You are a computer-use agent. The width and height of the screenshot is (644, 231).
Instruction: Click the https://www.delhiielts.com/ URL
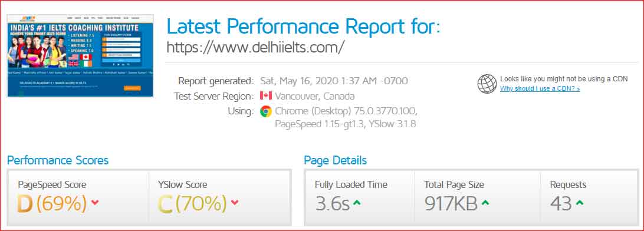coord(255,47)
